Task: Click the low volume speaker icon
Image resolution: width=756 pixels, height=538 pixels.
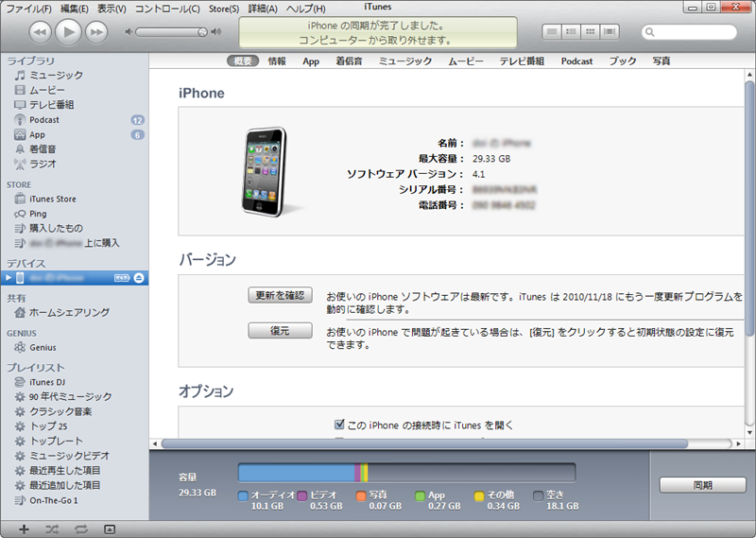Action: point(129,32)
